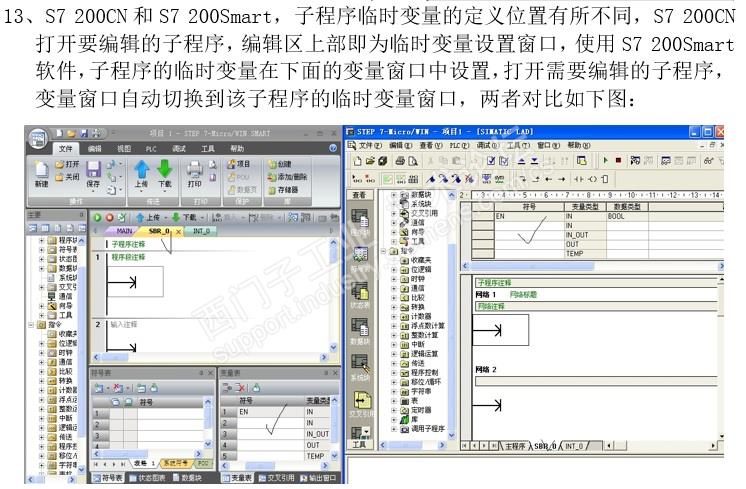The image size is (746, 489).
Task: Click the green Run triangle in Micro/WIN toolbar
Action: pos(605,161)
